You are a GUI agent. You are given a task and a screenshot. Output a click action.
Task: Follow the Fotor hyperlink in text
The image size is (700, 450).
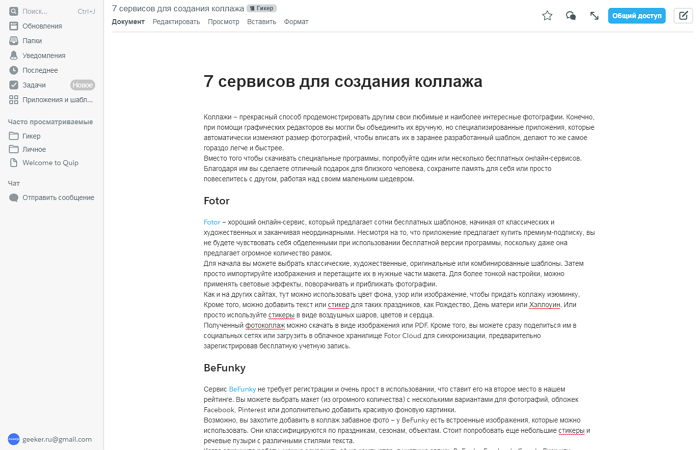coord(211,222)
